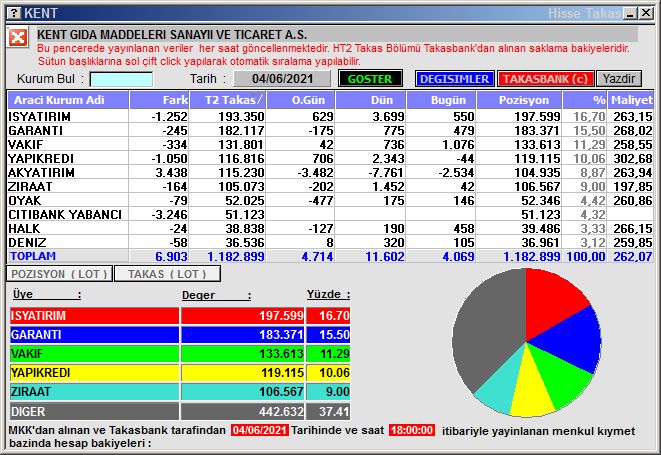
Task: Click the gray pie chart slice
Action: [485, 329]
